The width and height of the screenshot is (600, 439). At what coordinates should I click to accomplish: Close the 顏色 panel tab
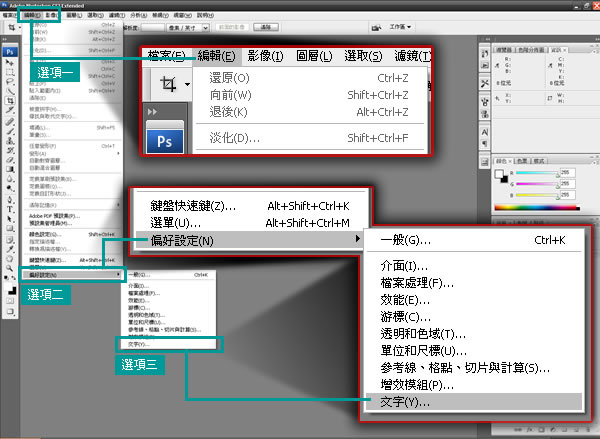(510, 161)
